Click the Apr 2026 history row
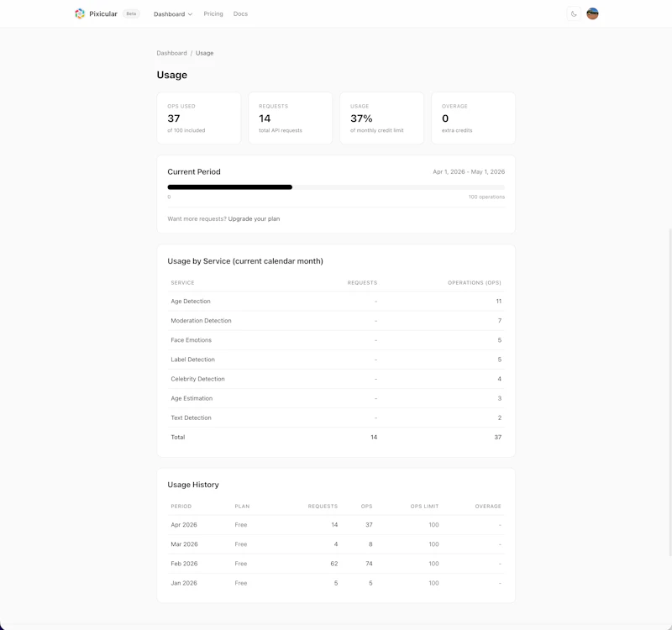This screenshot has width=672, height=630. coord(336,525)
